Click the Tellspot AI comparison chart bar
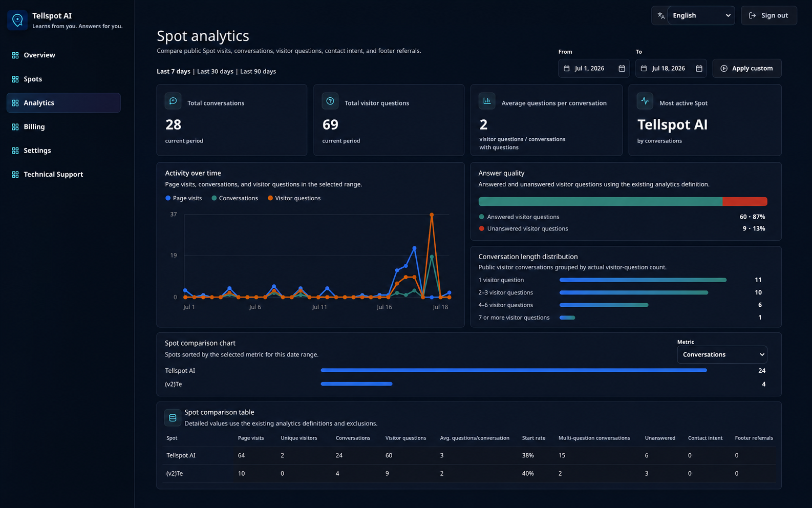 click(514, 370)
